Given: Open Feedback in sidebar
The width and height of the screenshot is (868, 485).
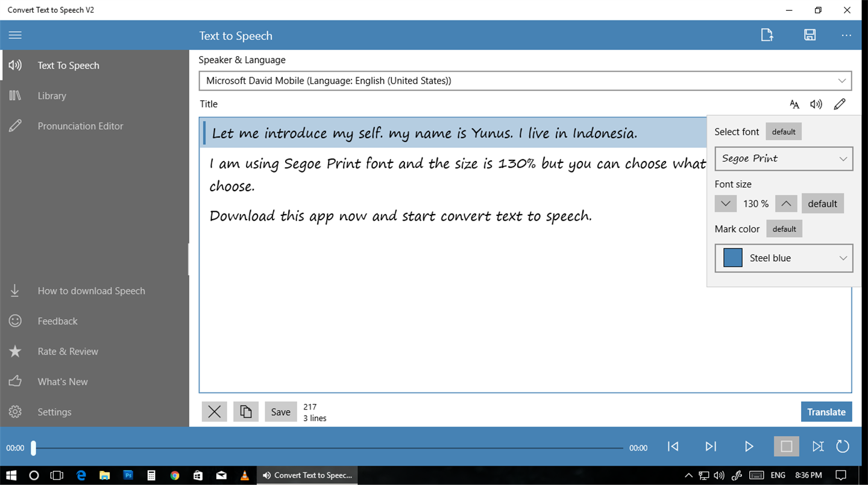Looking at the screenshot, I should click(x=95, y=321).
